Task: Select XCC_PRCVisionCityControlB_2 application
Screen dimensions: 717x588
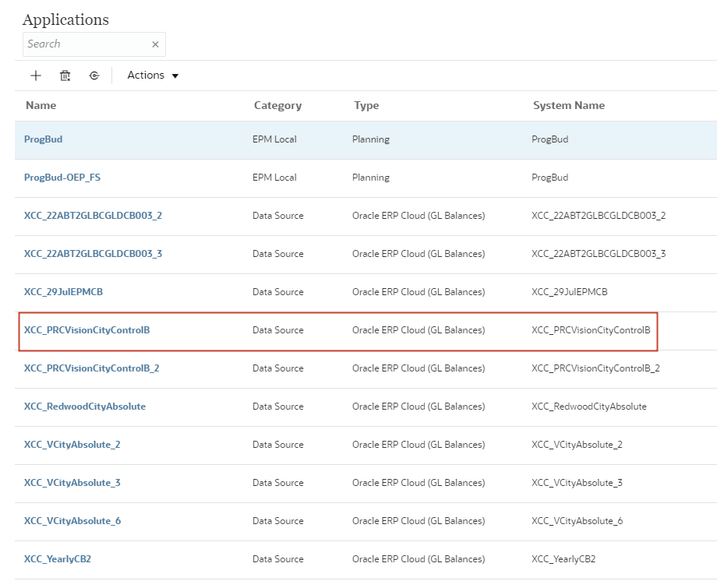Action: (x=91, y=368)
